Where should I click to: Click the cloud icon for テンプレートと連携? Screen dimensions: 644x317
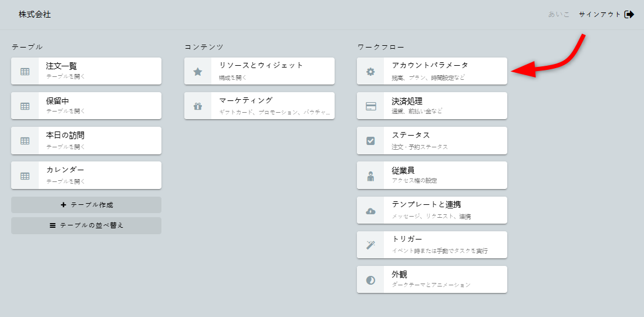tap(370, 210)
